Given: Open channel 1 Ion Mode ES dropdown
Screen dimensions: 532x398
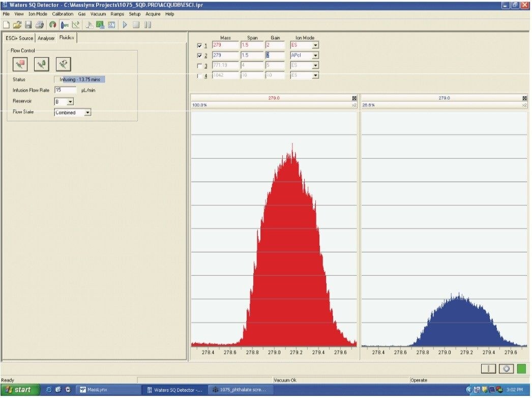Looking at the screenshot, I should [315, 45].
